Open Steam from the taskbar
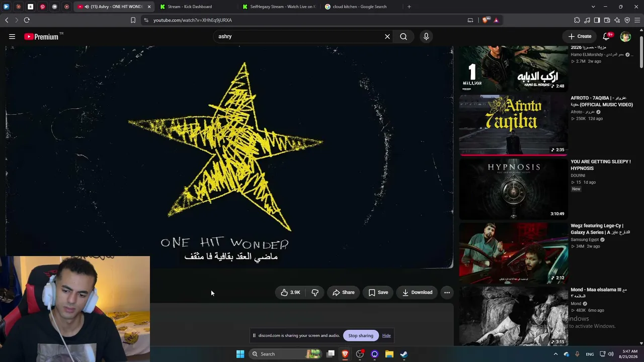This screenshot has width=644, height=362. pos(404,354)
